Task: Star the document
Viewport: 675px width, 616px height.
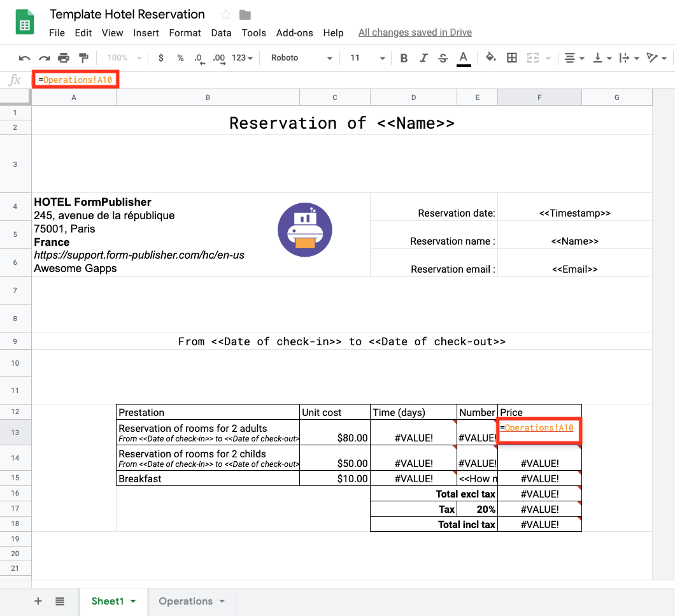Action: coord(225,15)
